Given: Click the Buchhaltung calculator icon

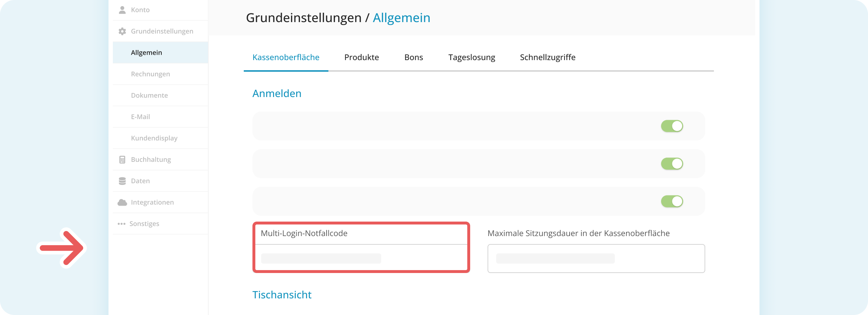Looking at the screenshot, I should [122, 160].
